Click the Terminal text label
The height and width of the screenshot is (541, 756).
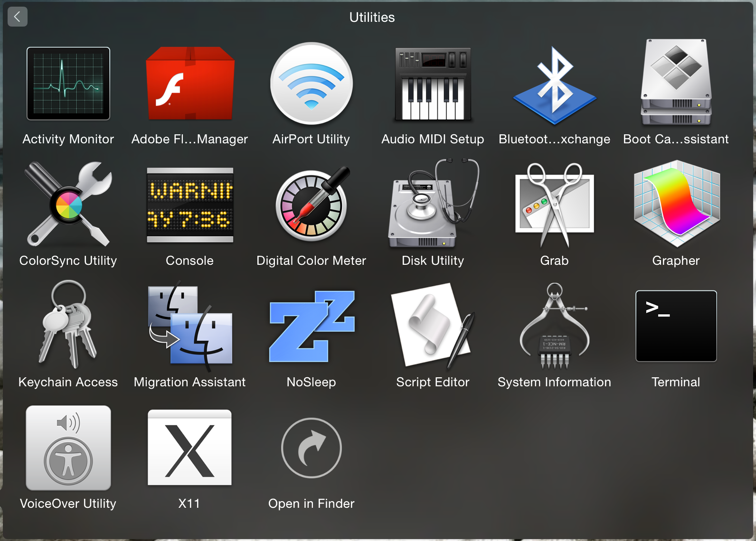(676, 382)
